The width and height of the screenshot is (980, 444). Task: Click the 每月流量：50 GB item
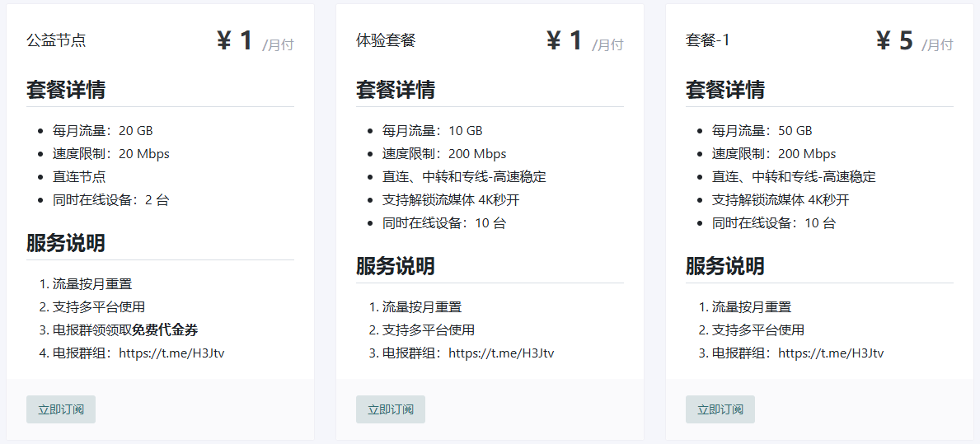pyautogui.click(x=762, y=131)
